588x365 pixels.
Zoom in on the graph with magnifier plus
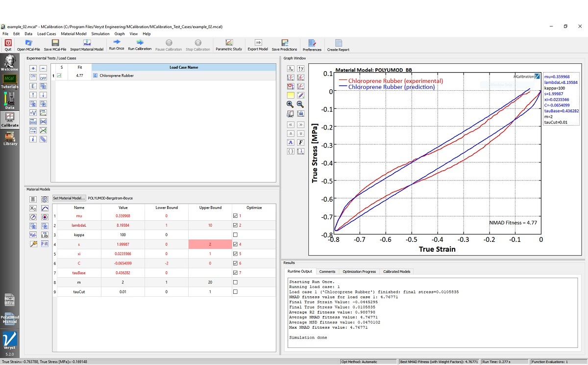pyautogui.click(x=290, y=104)
